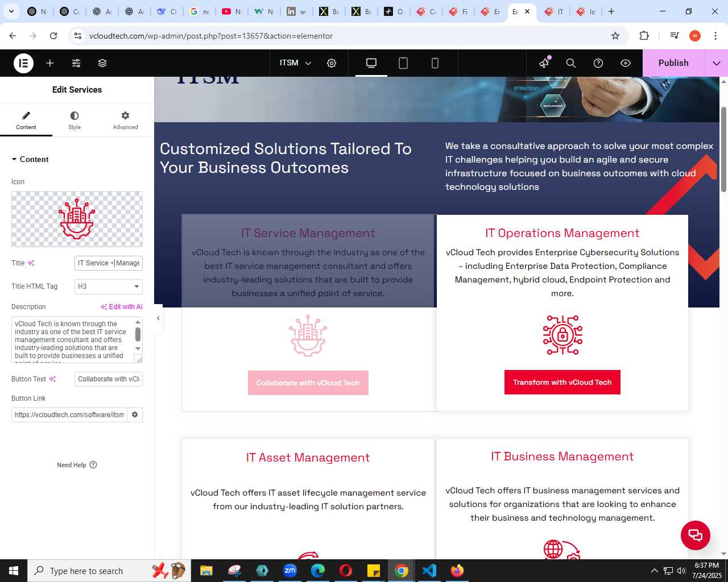The height and width of the screenshot is (582, 728).
Task: Open the Elementor logo menu
Action: click(23, 63)
